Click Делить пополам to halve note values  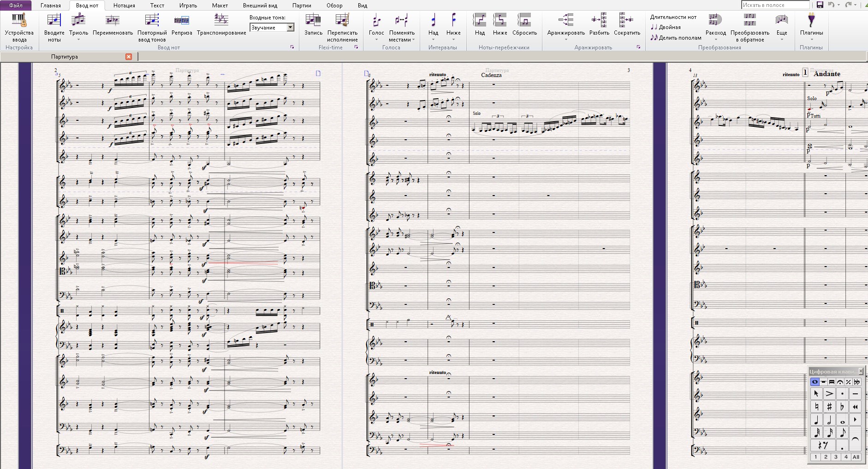676,38
